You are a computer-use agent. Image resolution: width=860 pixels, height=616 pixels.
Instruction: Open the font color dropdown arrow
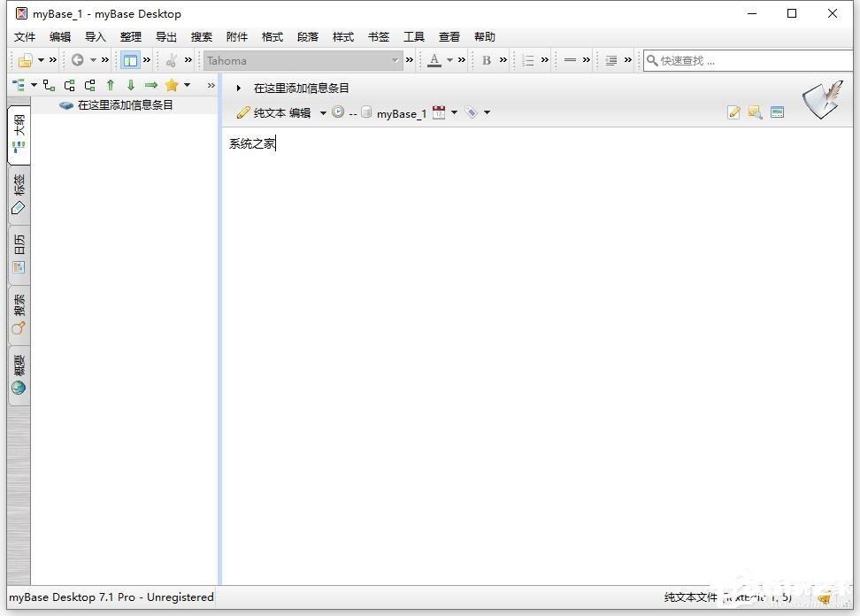pyautogui.click(x=449, y=60)
